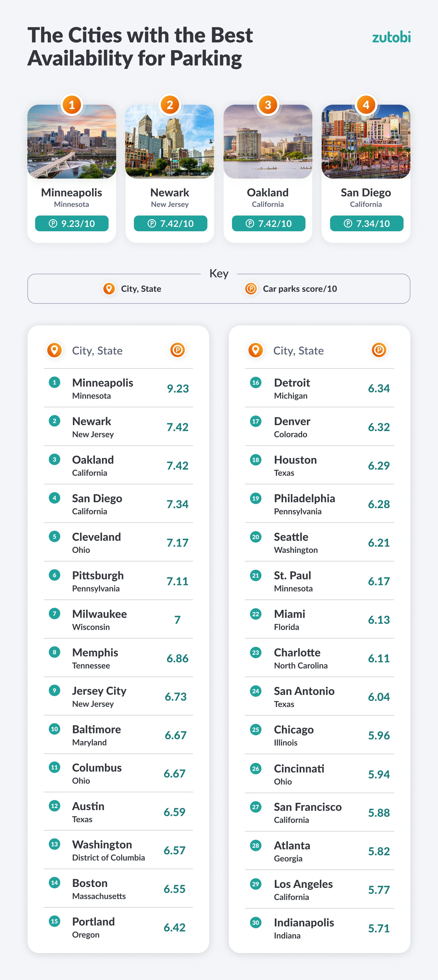
Task: Click the location pin icon in the Key
Action: (x=109, y=289)
